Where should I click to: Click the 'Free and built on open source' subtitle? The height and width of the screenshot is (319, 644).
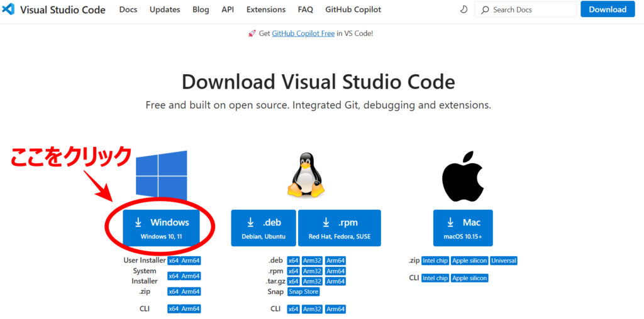[318, 105]
